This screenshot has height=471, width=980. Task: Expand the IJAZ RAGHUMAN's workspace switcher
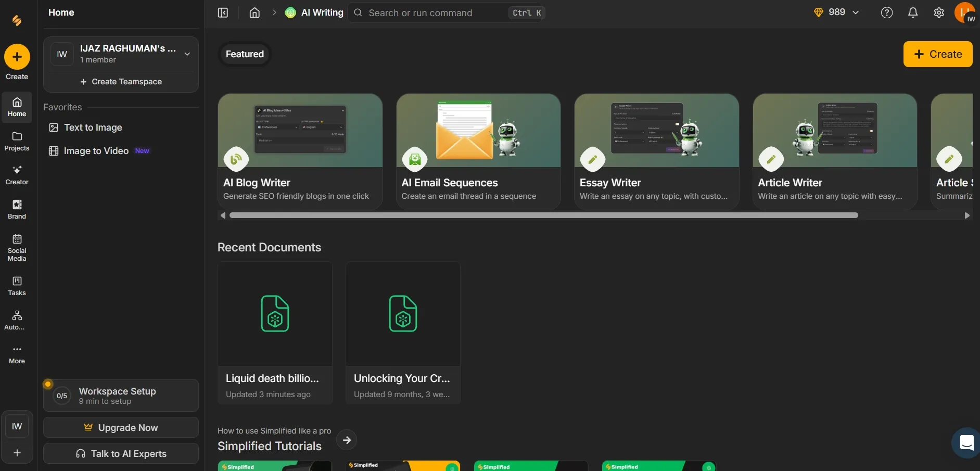tap(121, 54)
